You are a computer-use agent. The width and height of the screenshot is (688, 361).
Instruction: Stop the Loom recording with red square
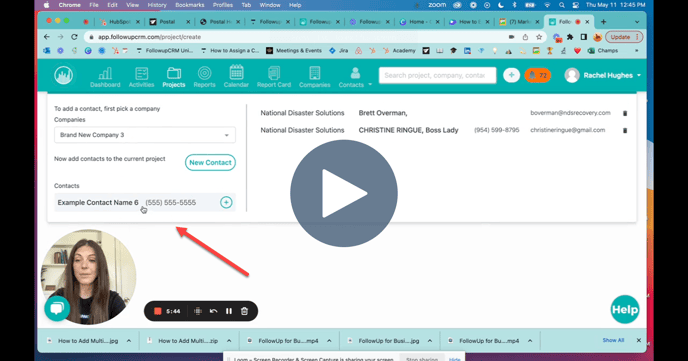tap(158, 311)
